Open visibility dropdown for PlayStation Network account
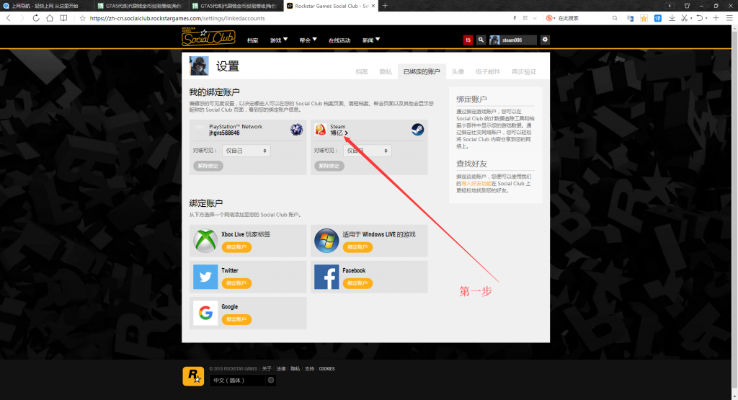738x400 pixels. pyautogui.click(x=246, y=151)
